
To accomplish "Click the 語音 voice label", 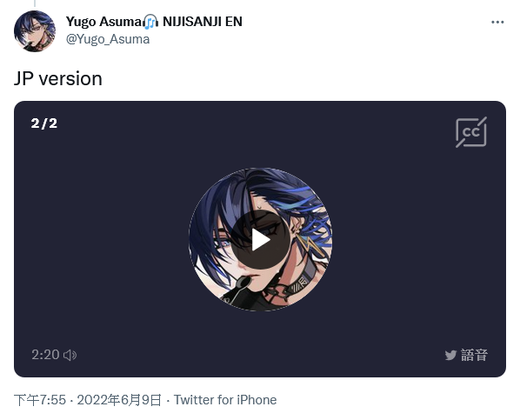I will (474, 355).
